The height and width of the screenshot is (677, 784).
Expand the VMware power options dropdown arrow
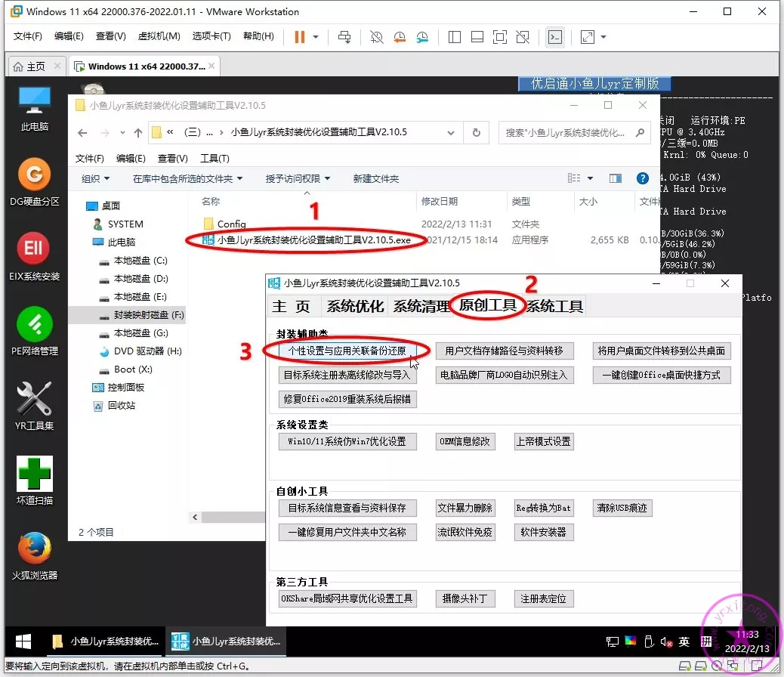316,36
